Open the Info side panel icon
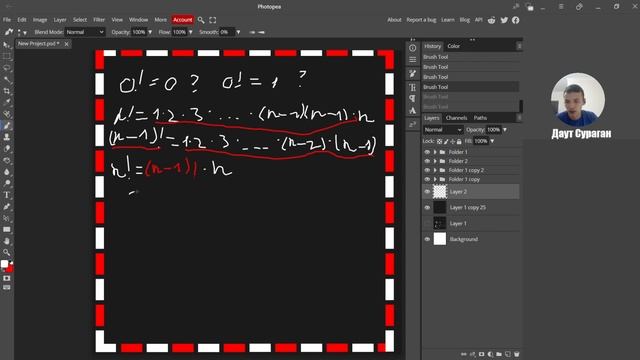The image size is (640, 360). [x=413, y=48]
